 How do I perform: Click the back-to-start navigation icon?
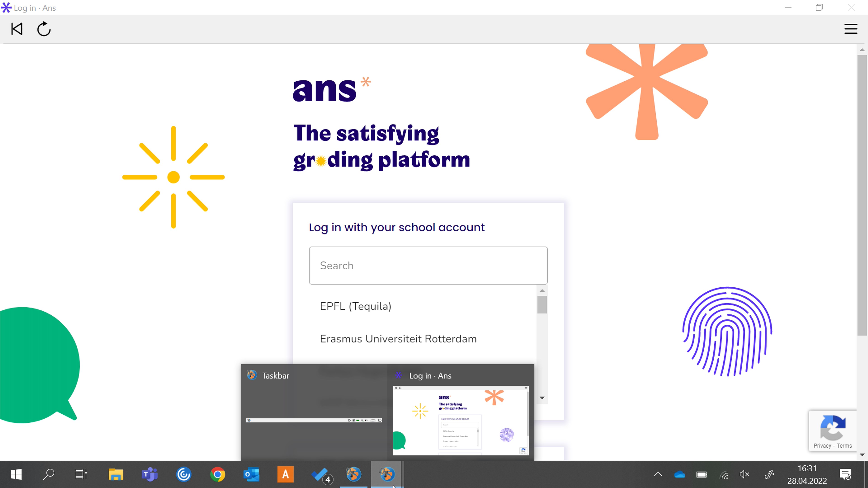[17, 29]
